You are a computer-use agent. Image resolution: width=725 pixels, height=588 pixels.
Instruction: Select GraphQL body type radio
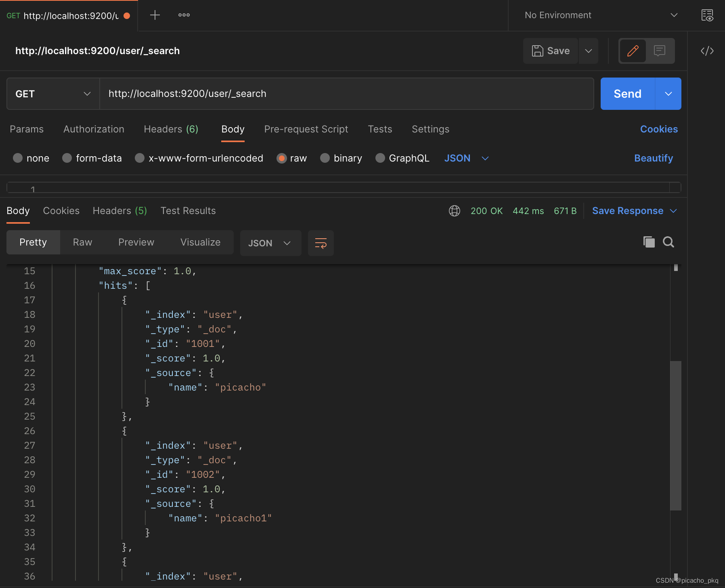pyautogui.click(x=380, y=158)
